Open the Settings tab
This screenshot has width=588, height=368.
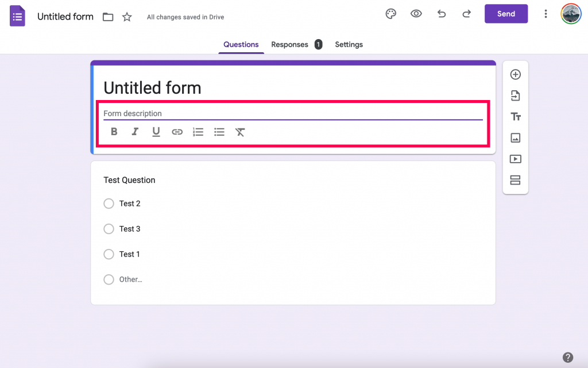point(349,44)
